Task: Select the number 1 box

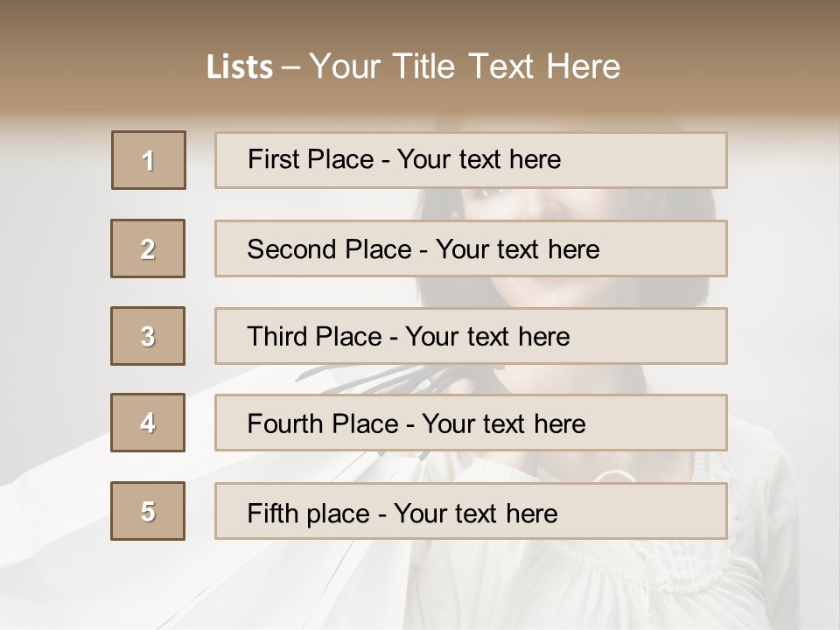Action: tap(149, 160)
